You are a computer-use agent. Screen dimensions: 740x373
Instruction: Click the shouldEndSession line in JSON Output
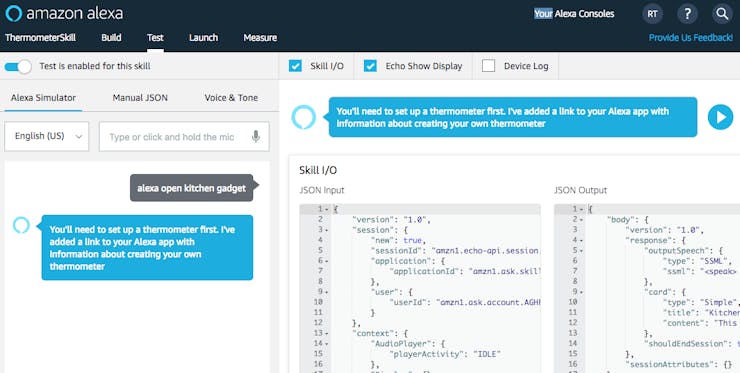(692, 344)
